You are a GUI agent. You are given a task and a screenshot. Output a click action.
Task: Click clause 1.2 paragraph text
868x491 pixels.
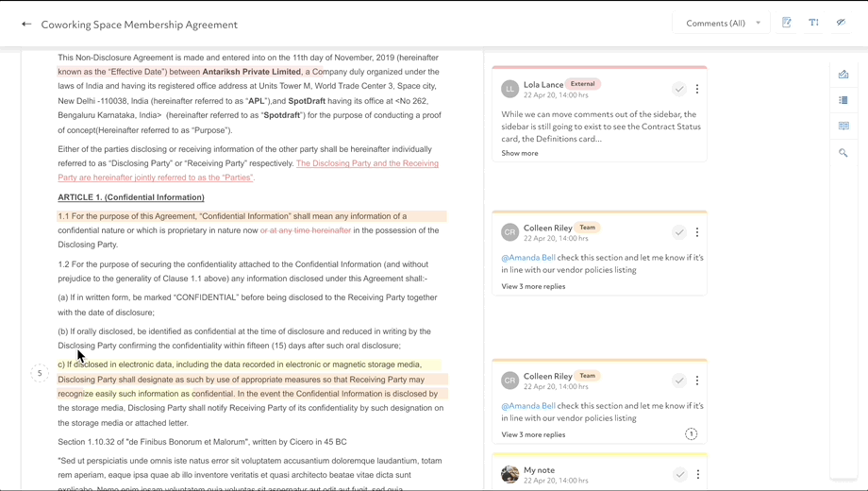[243, 272]
